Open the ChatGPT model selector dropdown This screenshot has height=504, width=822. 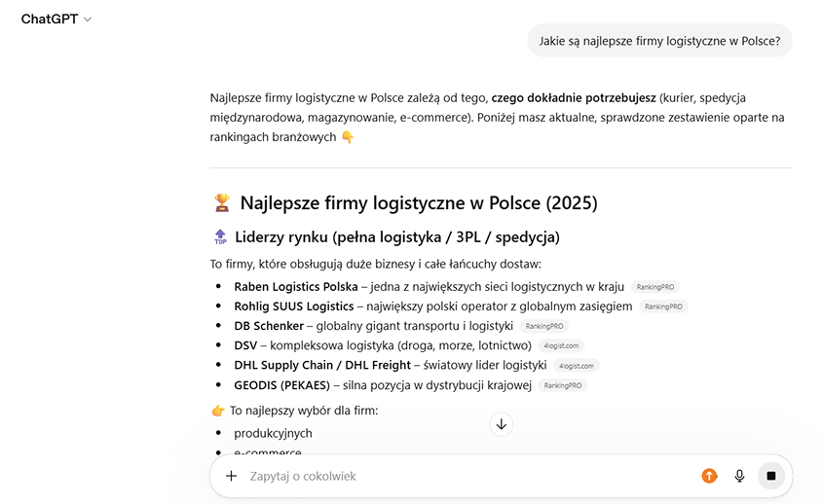point(56,19)
